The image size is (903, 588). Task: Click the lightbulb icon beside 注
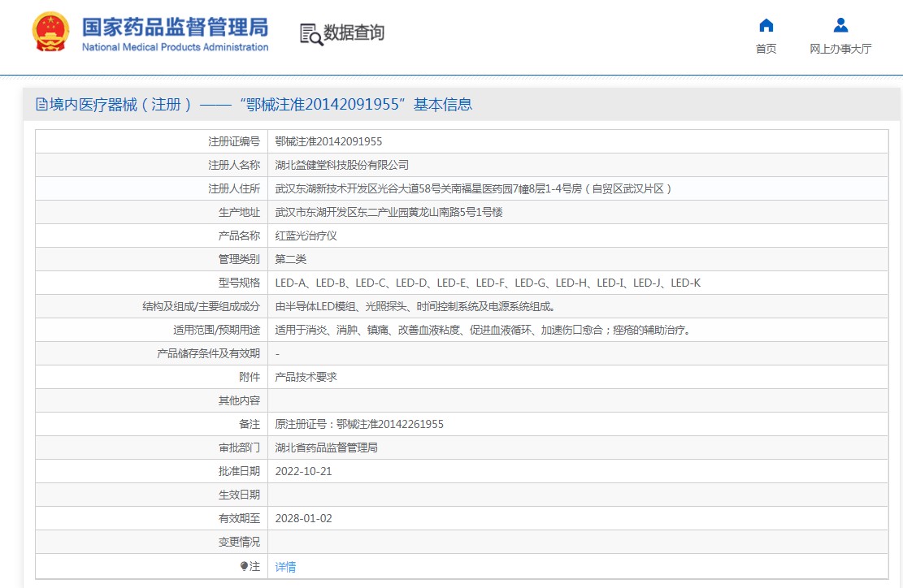pos(244,566)
